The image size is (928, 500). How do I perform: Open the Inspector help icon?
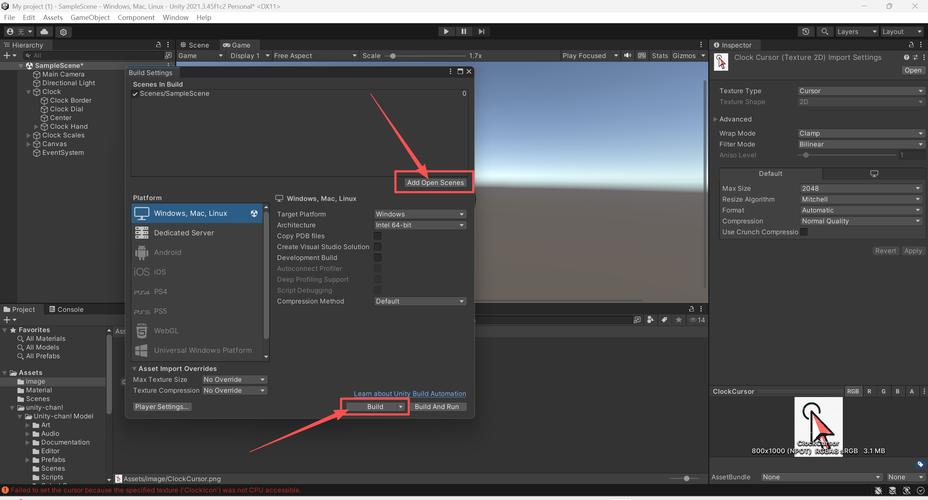pyautogui.click(x=906, y=57)
